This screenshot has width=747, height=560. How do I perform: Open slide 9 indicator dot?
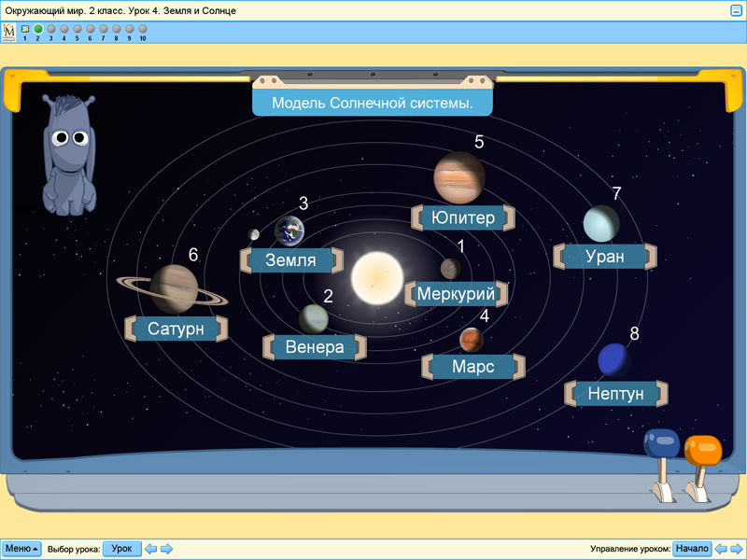coord(130,29)
